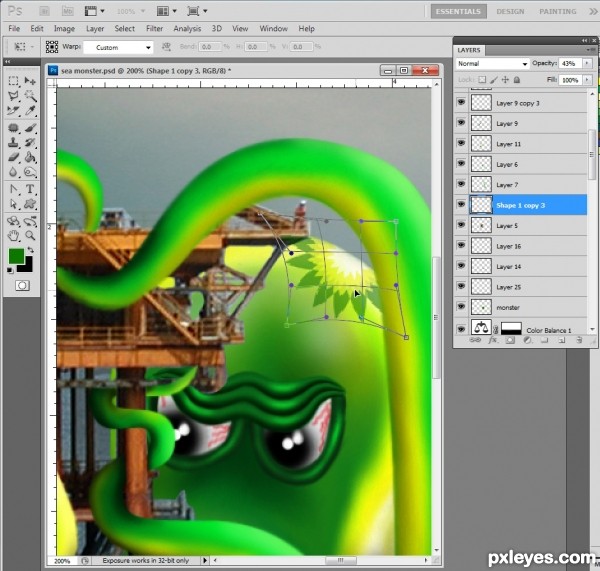Screen dimensions: 600x571
Task: Create a new group folder
Action: 545,340
